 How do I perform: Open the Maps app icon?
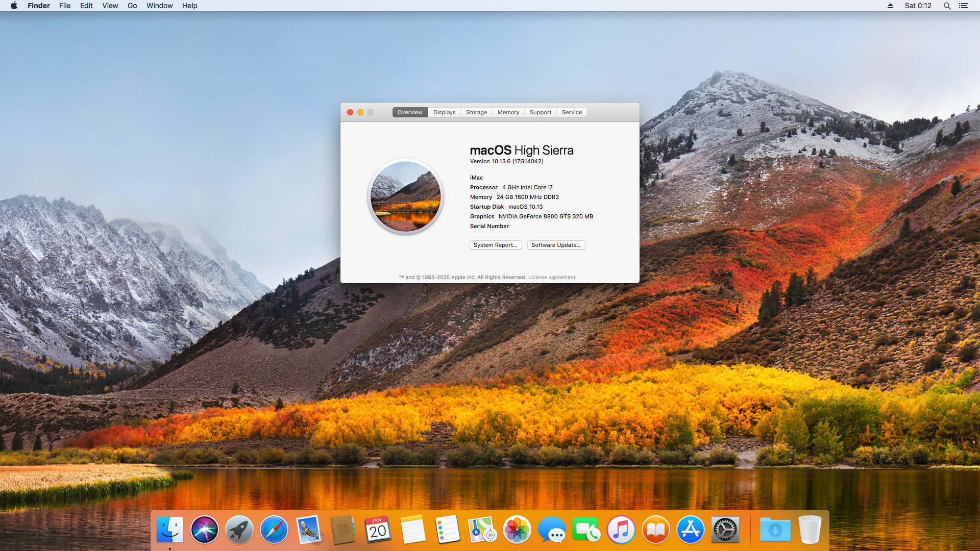pos(482,530)
